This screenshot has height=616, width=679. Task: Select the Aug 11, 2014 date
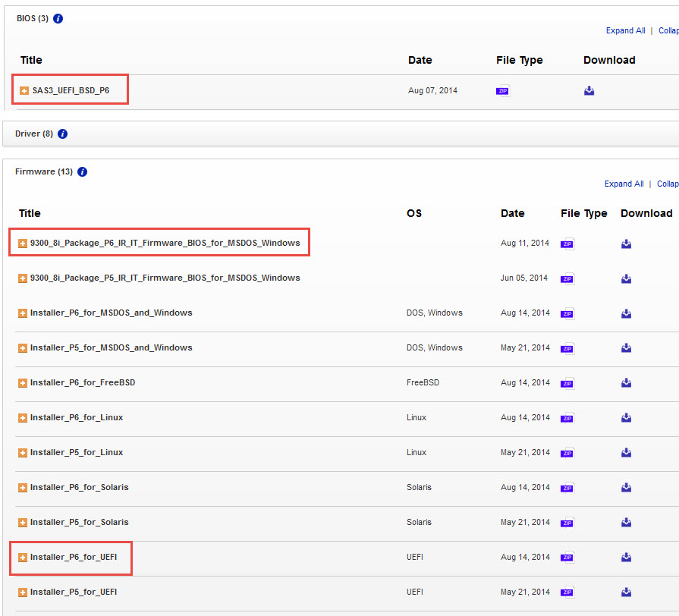point(525,243)
